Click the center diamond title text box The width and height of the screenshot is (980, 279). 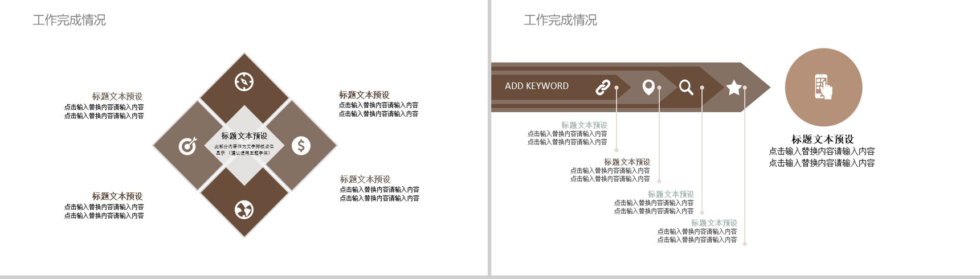(x=244, y=136)
